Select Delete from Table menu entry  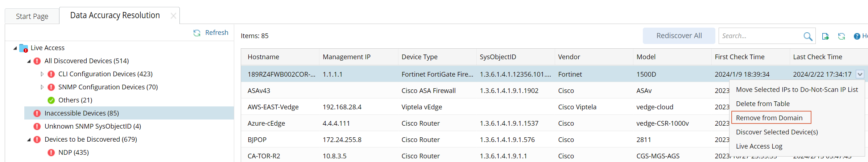(762, 104)
